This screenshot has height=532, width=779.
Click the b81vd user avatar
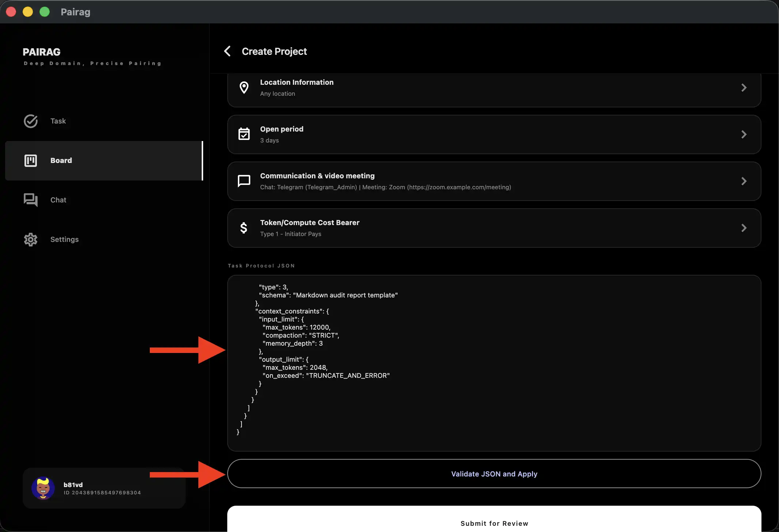click(x=43, y=488)
